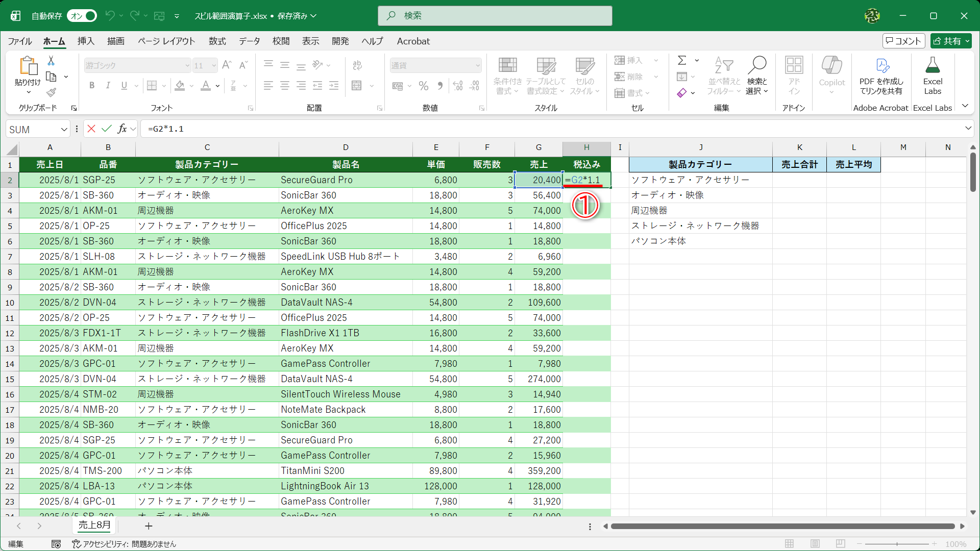Image resolution: width=980 pixels, height=551 pixels.
Task: Open the 数式 ribbon tab
Action: click(x=217, y=41)
